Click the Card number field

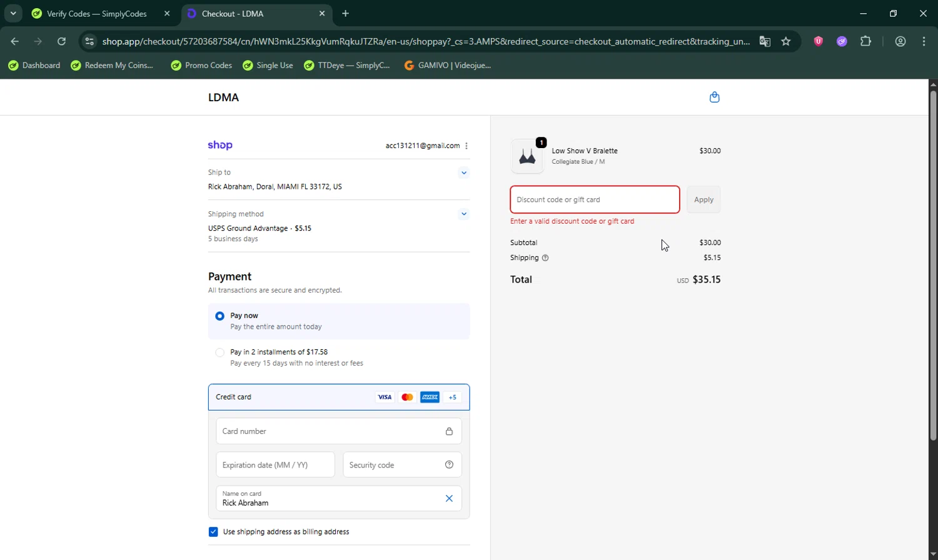pyautogui.click(x=339, y=431)
